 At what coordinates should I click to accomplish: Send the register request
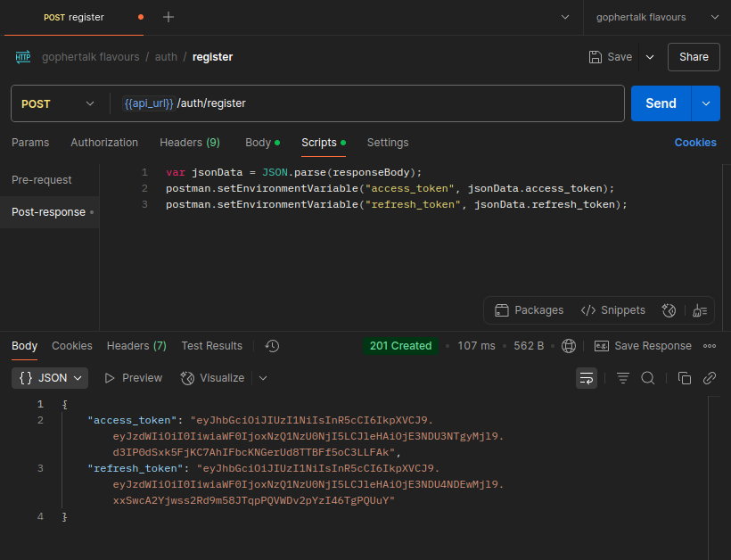click(661, 103)
